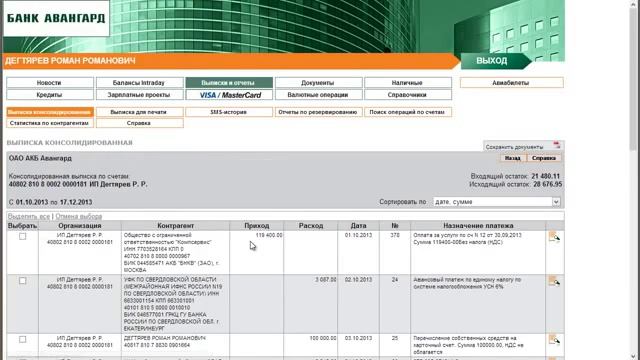This screenshot has width=640, height=360.
Task: Open the Справочники menu
Action: point(408,95)
